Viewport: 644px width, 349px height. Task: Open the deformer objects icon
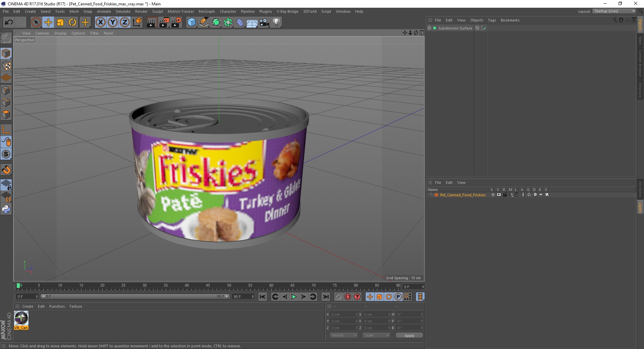240,22
